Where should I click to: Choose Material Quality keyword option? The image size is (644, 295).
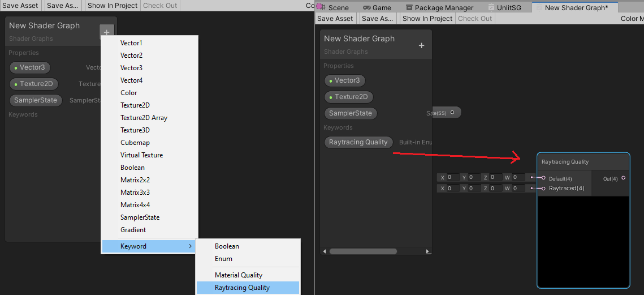click(238, 275)
